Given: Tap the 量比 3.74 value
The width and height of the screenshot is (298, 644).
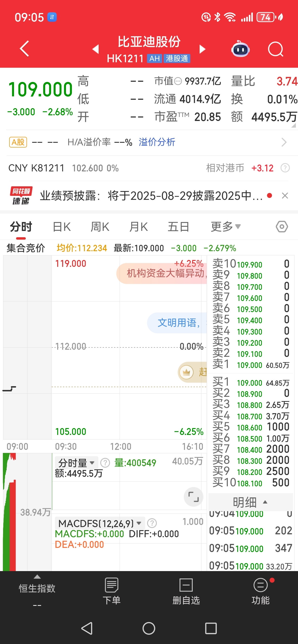Looking at the screenshot, I should (x=287, y=81).
